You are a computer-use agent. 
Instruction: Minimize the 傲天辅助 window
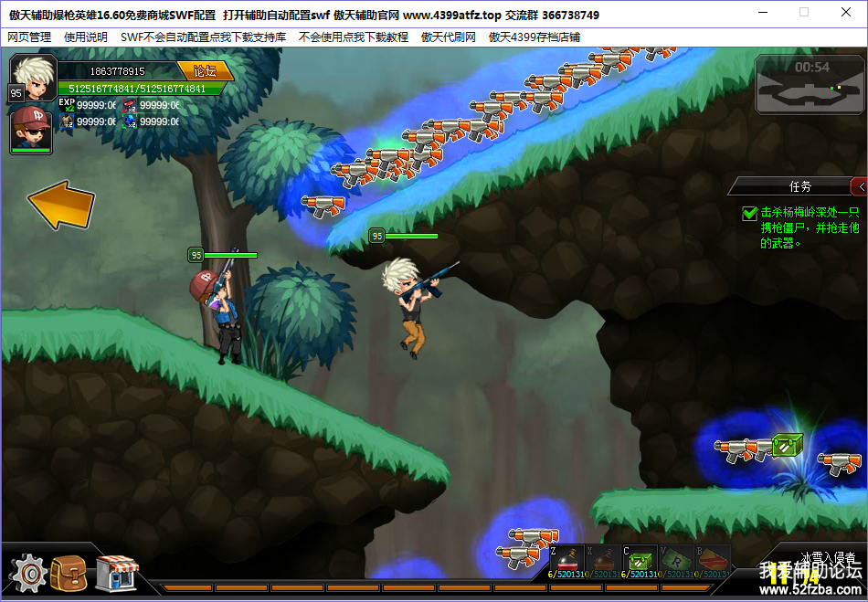click(x=763, y=12)
